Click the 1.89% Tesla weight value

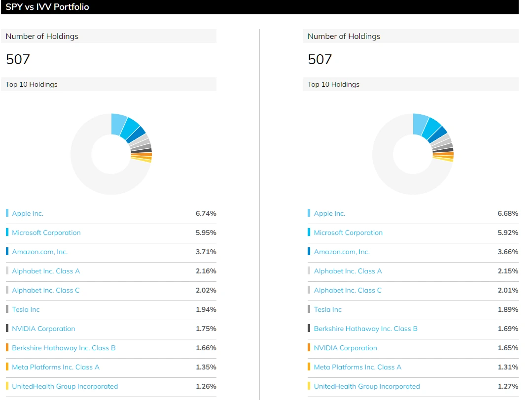coord(508,309)
